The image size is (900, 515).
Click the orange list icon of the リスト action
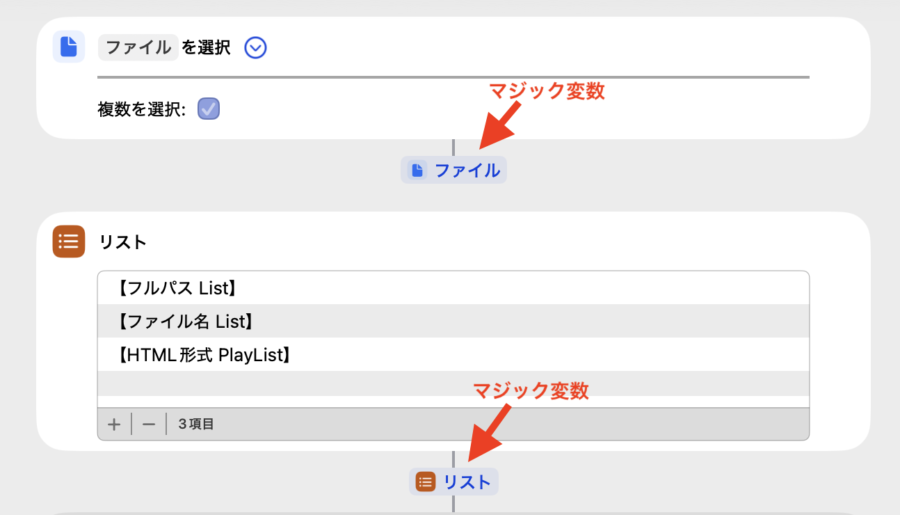point(69,241)
